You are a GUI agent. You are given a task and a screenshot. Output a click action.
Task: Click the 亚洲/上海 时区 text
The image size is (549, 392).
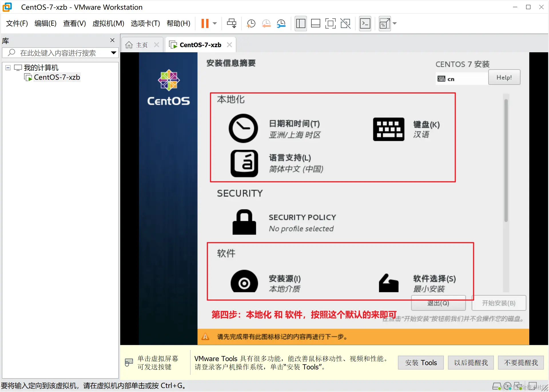coord(295,135)
